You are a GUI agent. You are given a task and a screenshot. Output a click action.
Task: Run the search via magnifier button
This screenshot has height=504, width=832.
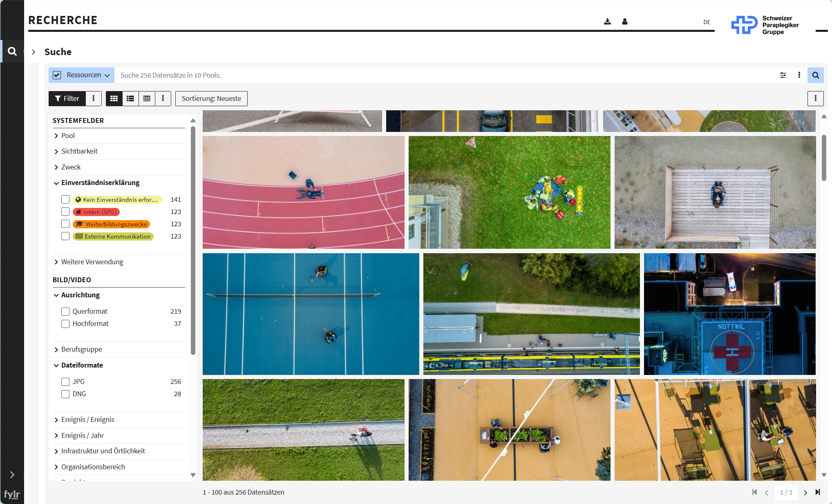816,75
